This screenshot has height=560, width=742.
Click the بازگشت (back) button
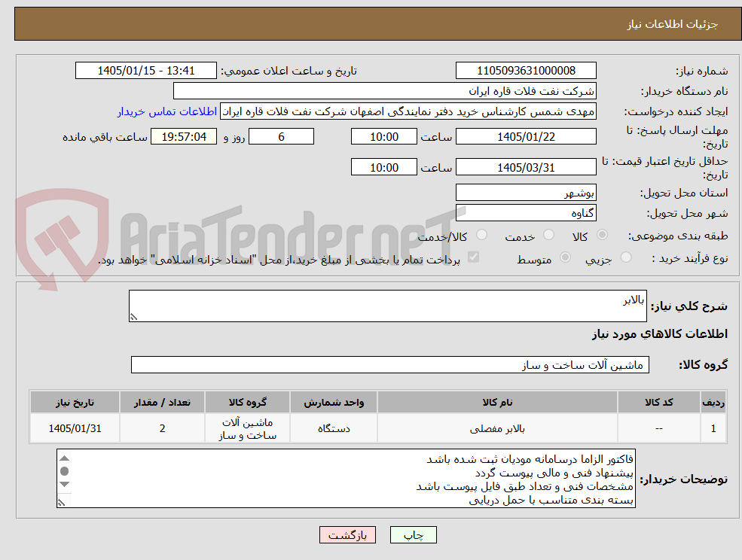point(347,535)
